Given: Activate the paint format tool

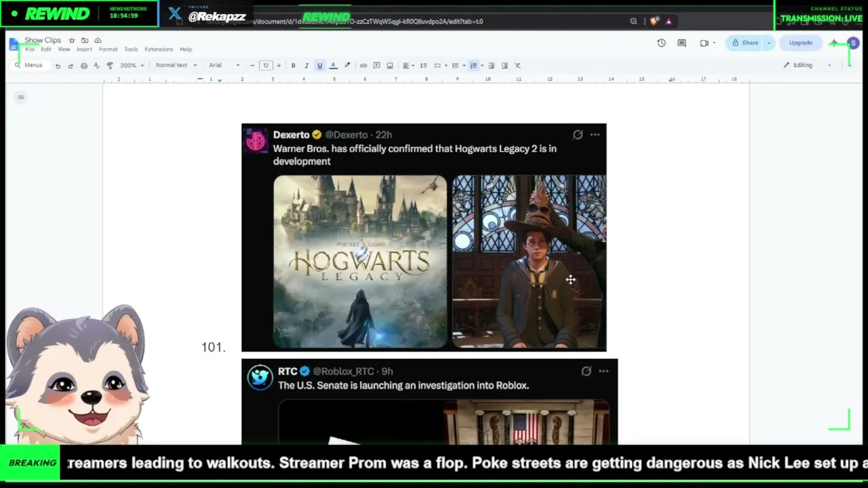Looking at the screenshot, I should pyautogui.click(x=110, y=66).
